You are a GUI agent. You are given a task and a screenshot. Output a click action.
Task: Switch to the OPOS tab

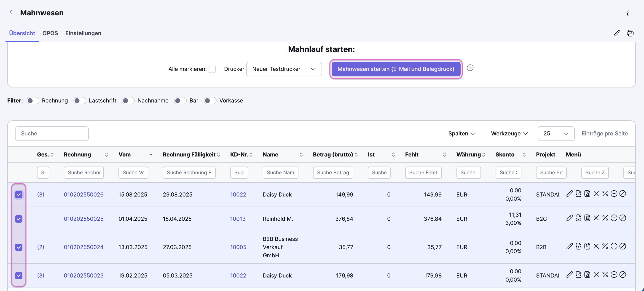pyautogui.click(x=50, y=33)
